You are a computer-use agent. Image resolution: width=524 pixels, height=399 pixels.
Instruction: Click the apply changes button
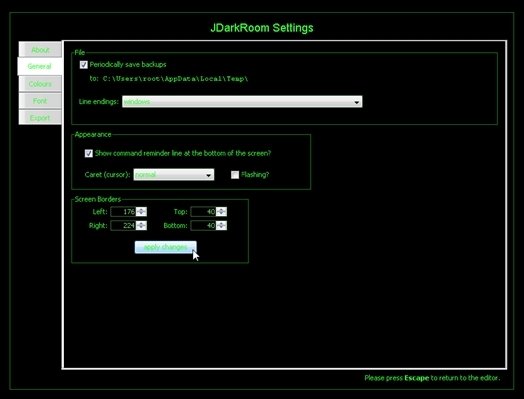(165, 247)
